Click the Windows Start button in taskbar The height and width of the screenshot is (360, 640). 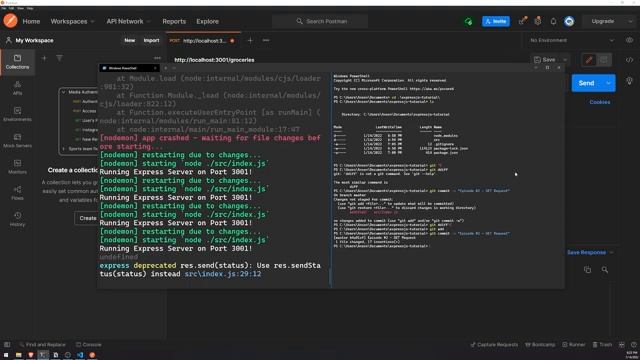(6, 355)
